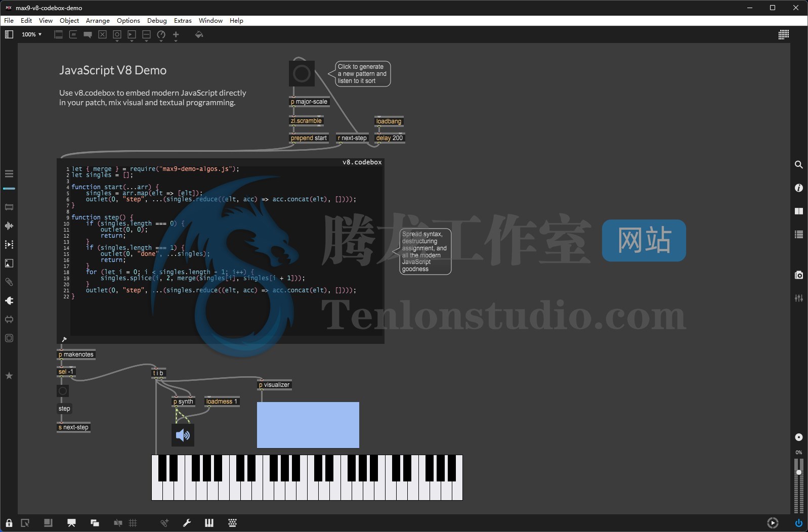Select the zl.scramble object

coord(306,121)
